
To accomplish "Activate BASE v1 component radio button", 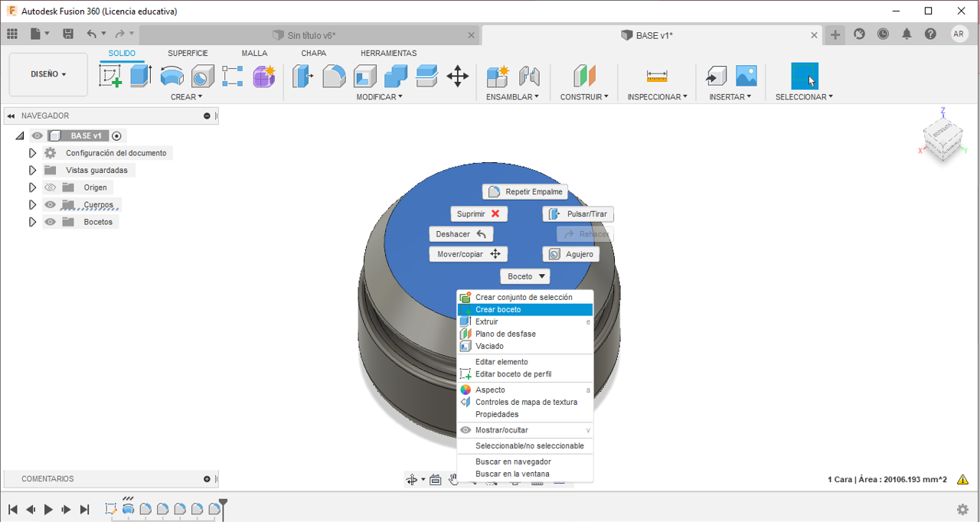I will pyautogui.click(x=116, y=136).
